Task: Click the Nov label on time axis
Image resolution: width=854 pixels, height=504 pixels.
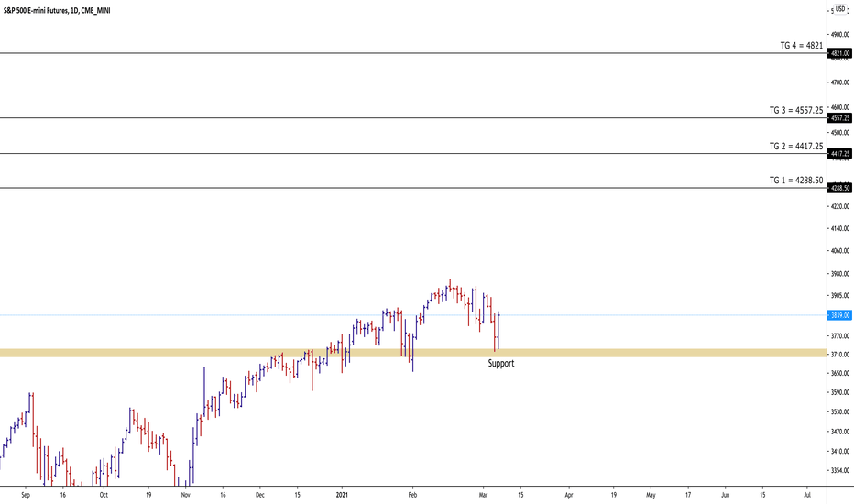Action: [186, 495]
